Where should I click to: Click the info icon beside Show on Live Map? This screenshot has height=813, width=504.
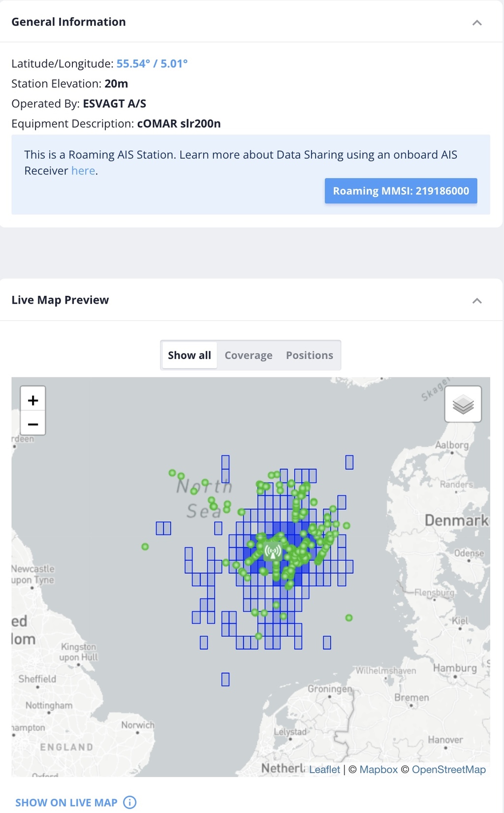click(x=130, y=803)
